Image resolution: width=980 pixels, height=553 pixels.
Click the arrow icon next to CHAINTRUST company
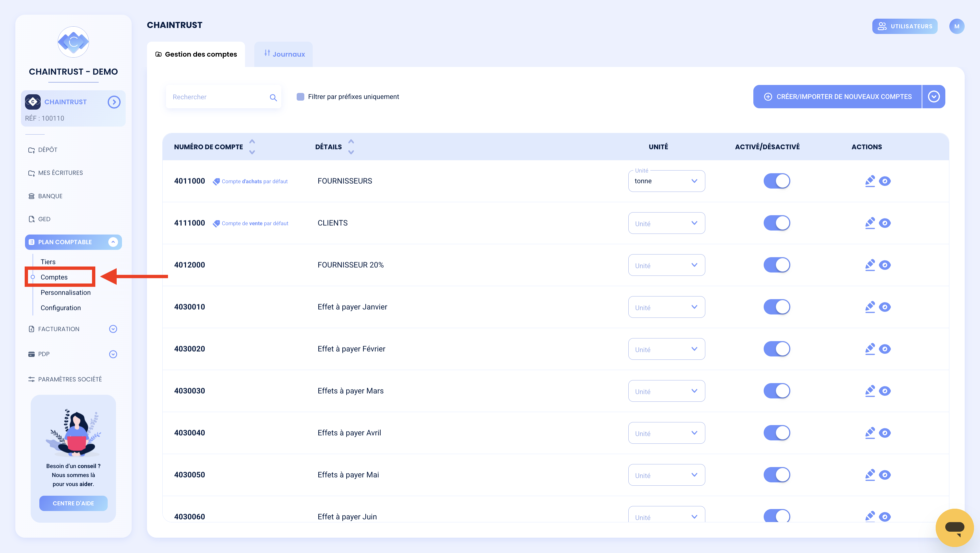114,102
